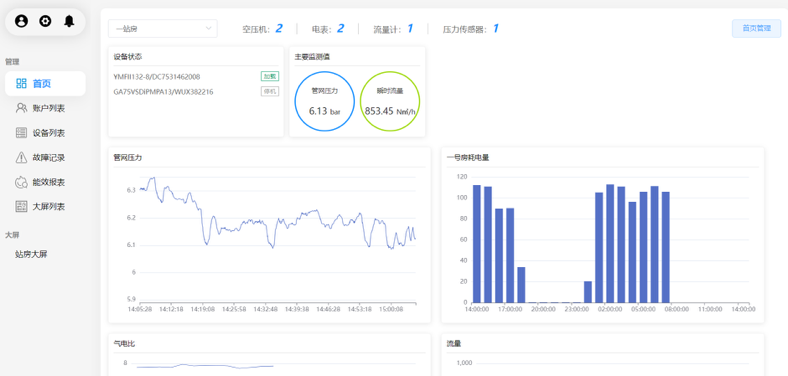Click the 压力传感器 count value 1
Image resolution: width=788 pixels, height=376 pixels.
496,29
